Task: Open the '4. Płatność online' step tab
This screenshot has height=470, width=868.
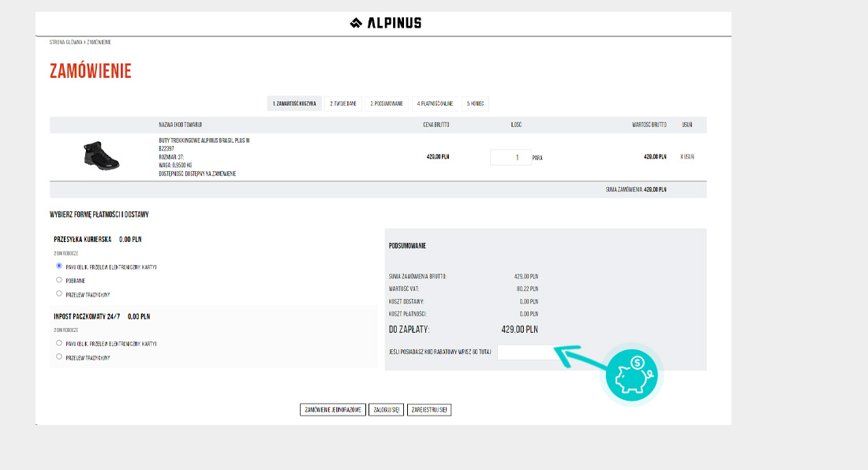Action: [434, 103]
